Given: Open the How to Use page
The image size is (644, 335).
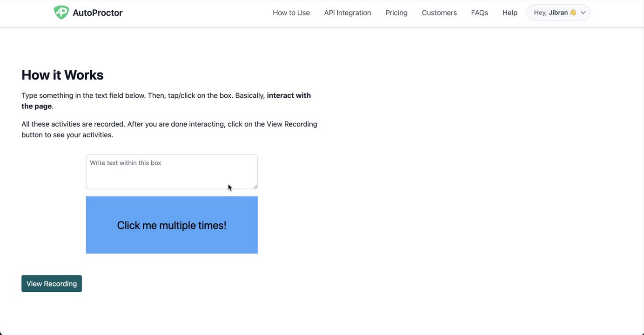Looking at the screenshot, I should (x=291, y=13).
